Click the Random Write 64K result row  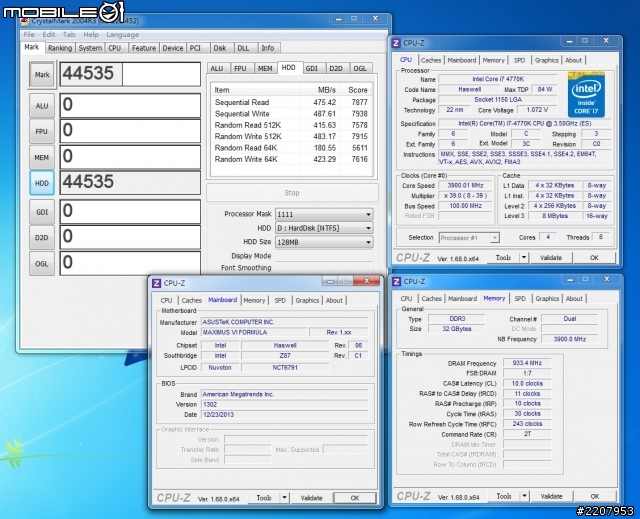point(291,159)
